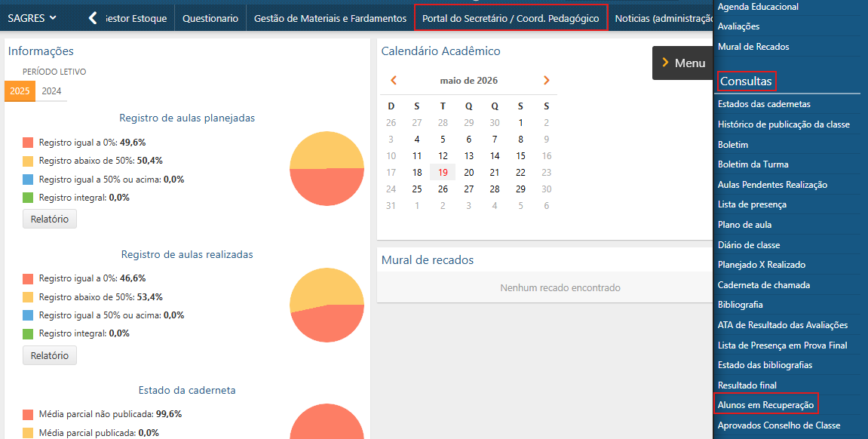Open the Gestor Estoque tab
868x439 pixels.
(136, 18)
